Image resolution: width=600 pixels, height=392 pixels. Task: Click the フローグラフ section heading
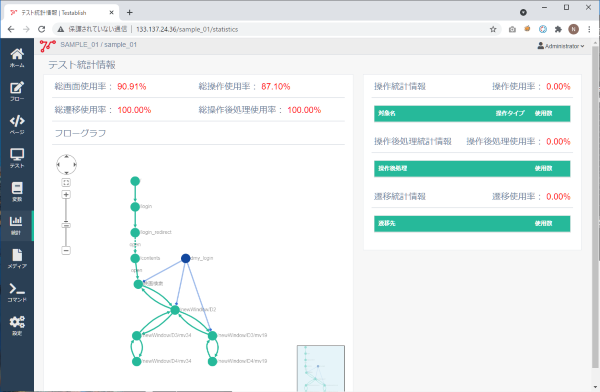(80, 133)
